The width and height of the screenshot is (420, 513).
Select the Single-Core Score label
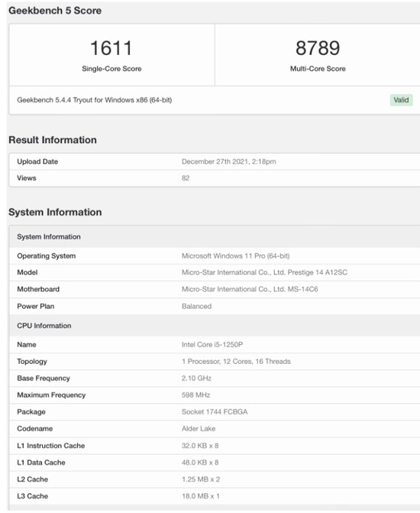[x=111, y=69]
